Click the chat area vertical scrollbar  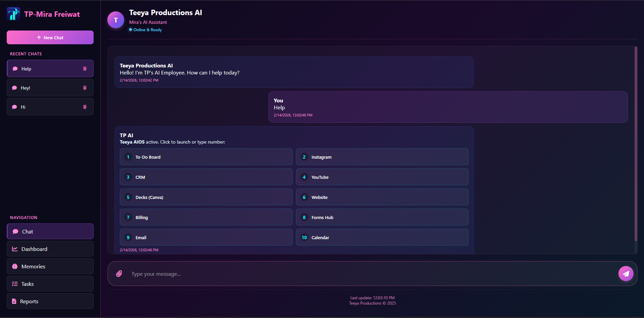tap(636, 144)
